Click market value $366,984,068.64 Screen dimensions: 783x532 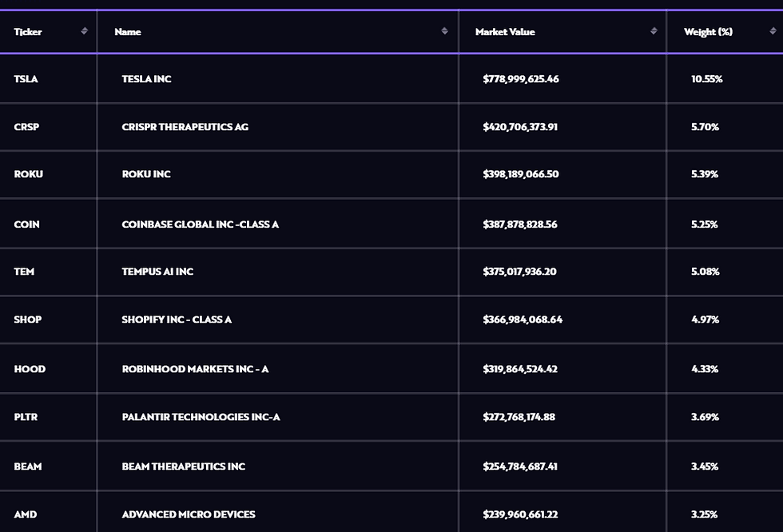(523, 320)
